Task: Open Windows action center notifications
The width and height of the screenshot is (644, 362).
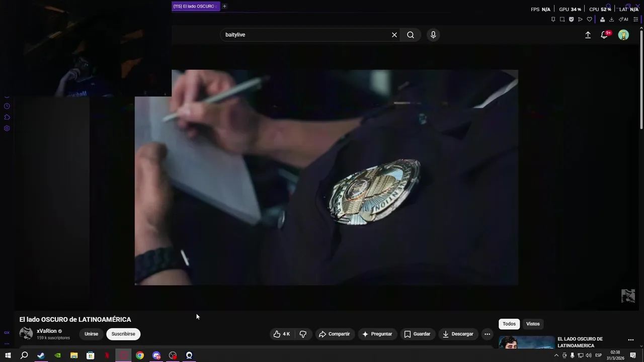Action: (x=633, y=355)
